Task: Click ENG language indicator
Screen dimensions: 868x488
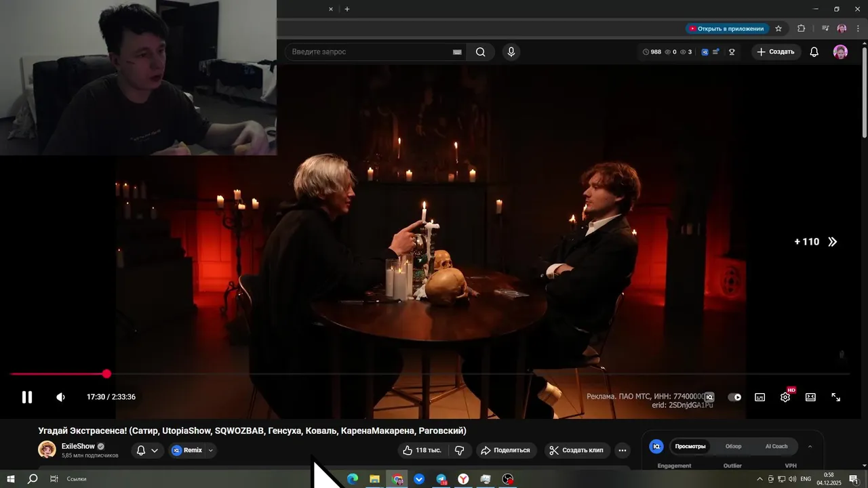Action: click(806, 479)
